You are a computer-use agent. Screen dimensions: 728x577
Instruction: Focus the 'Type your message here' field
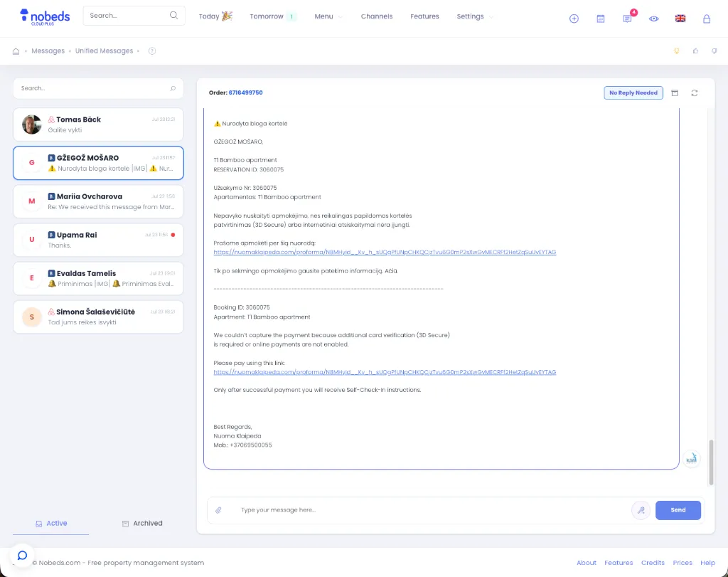tap(431, 510)
